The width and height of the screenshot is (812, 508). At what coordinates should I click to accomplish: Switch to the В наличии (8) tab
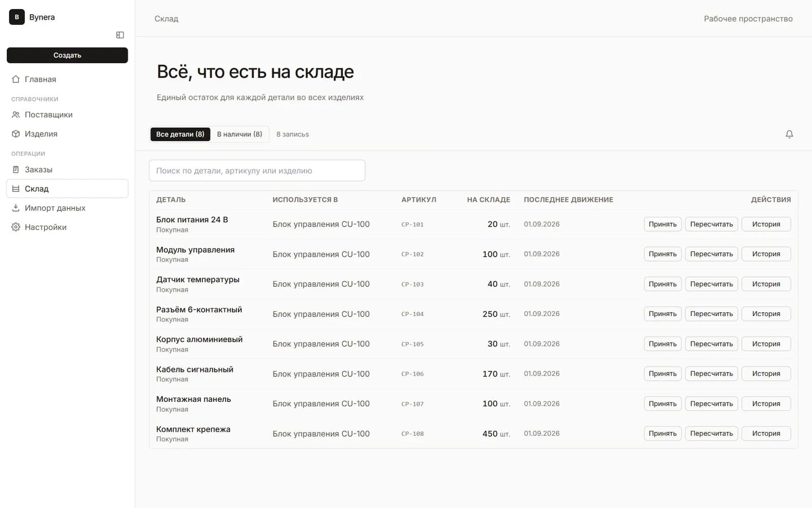(240, 134)
